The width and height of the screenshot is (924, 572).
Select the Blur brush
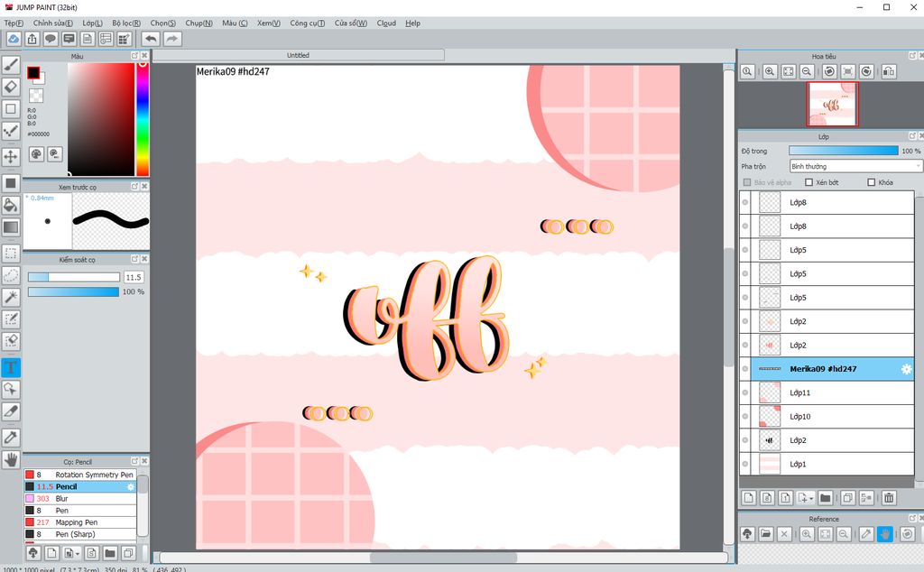point(80,499)
